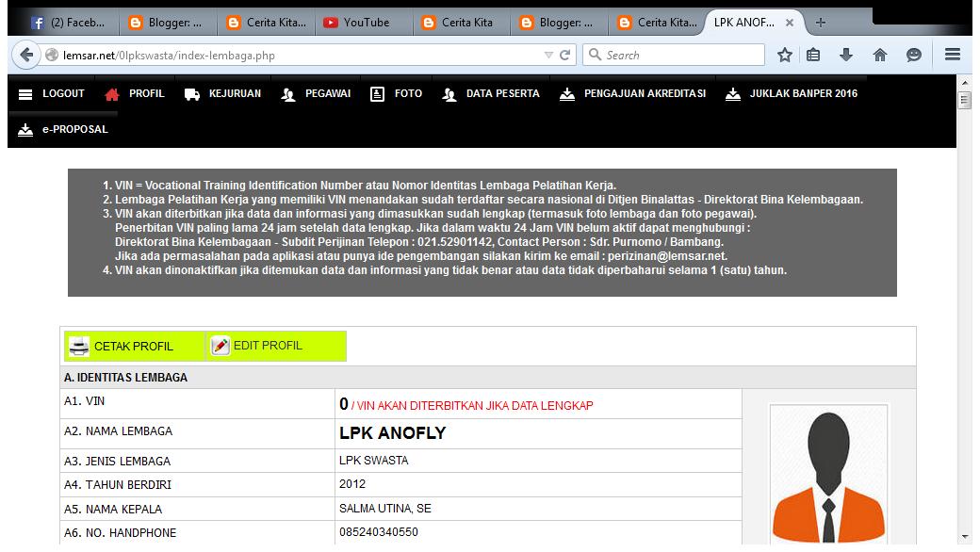Click the download icon next to JUKLAK BANPER 2016
This screenshot has height=552, width=980.
coord(734,93)
